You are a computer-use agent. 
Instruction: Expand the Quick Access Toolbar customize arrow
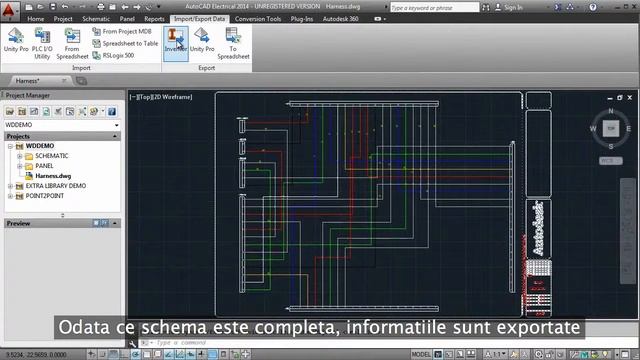pos(158,7)
